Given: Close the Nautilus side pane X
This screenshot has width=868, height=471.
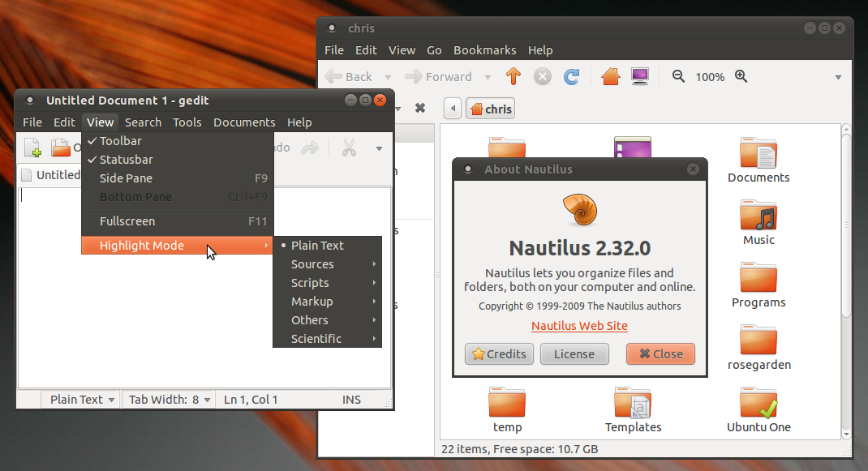Looking at the screenshot, I should click(420, 108).
